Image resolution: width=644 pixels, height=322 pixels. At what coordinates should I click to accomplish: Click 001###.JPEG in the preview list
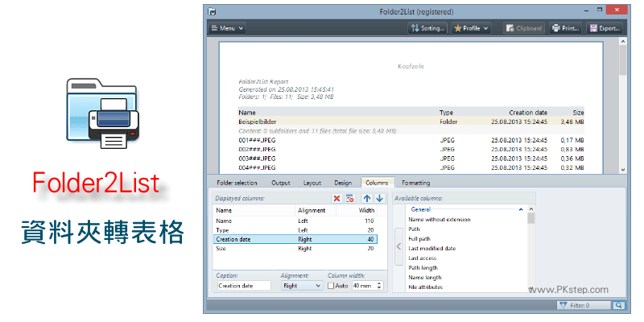click(257, 140)
